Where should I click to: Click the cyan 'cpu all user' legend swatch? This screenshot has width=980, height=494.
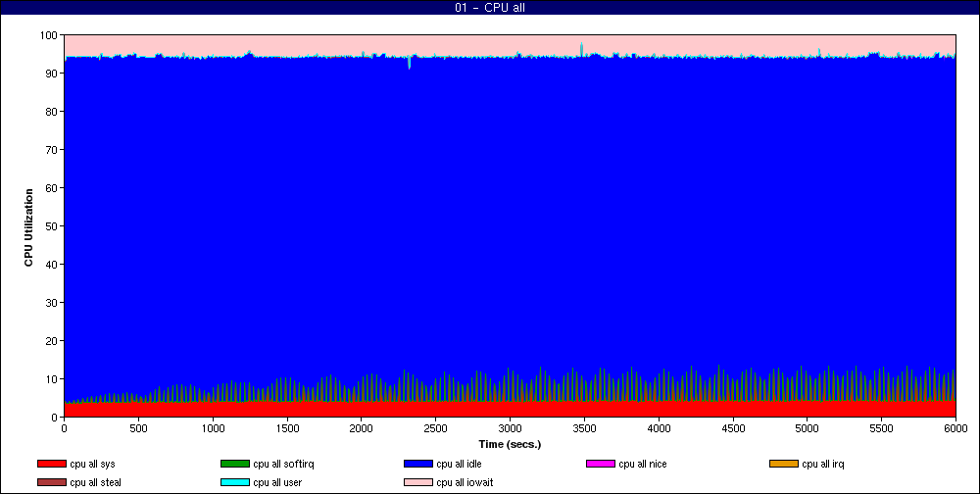235,482
